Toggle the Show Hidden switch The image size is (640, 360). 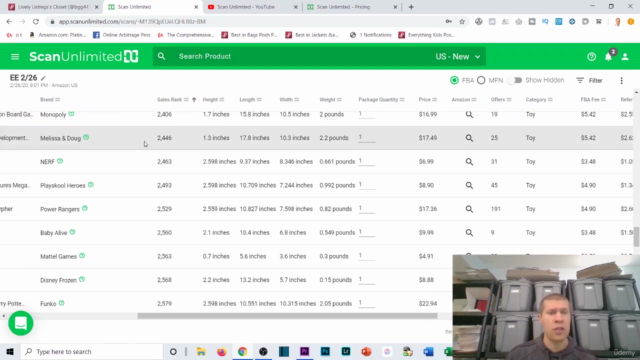click(x=515, y=80)
